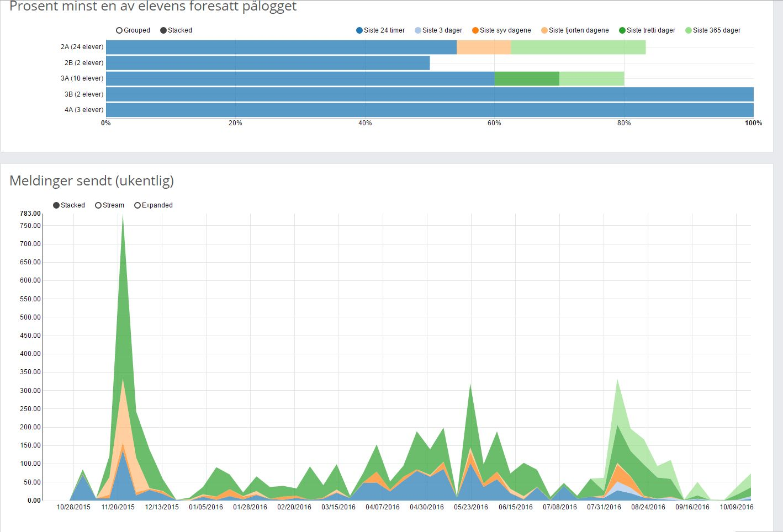The height and width of the screenshot is (532, 783).
Task: Toggle the Siste fjorten dagene legend series
Action: pos(575,30)
